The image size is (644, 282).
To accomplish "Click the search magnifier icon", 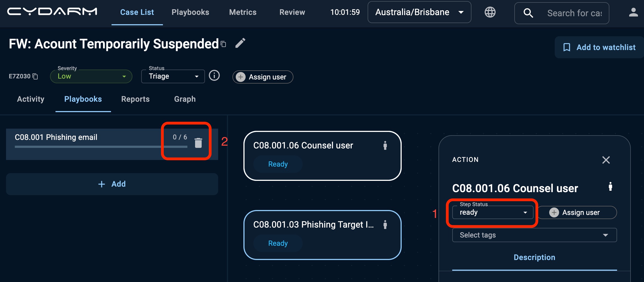I will tap(528, 13).
